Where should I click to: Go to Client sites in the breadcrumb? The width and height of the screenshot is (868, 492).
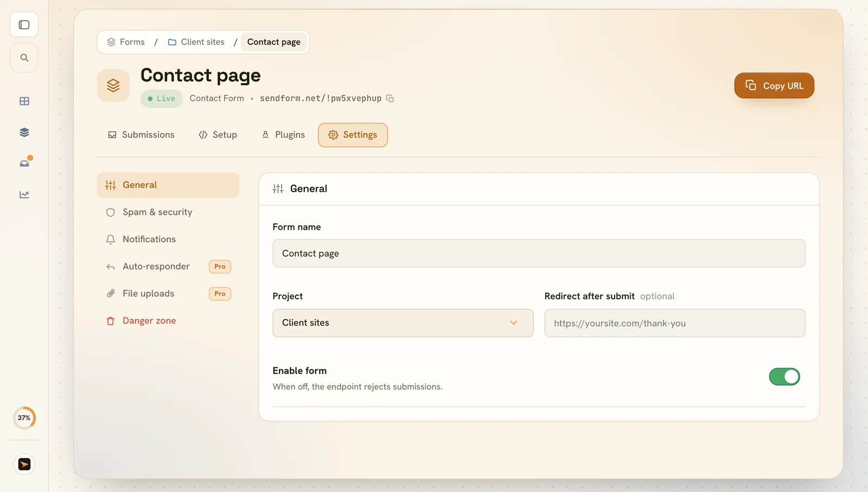(x=196, y=42)
